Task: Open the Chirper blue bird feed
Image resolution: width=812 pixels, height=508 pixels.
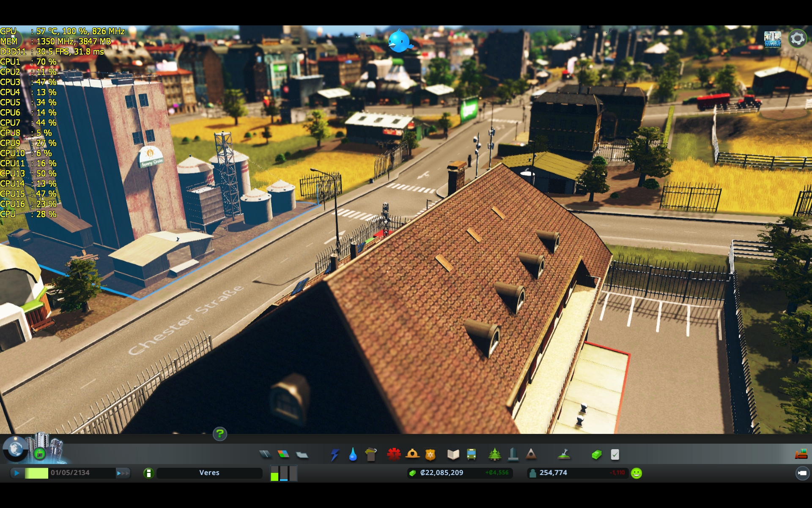Action: click(399, 41)
